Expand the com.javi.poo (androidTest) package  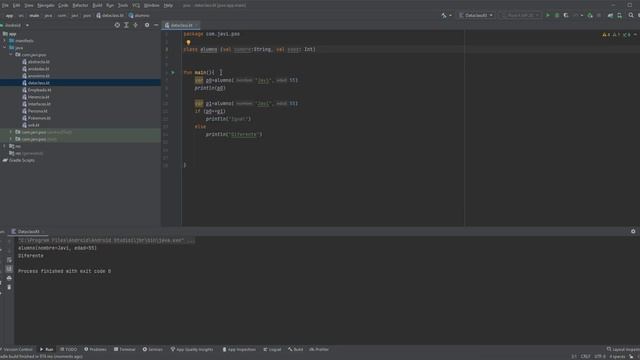pos(11,132)
